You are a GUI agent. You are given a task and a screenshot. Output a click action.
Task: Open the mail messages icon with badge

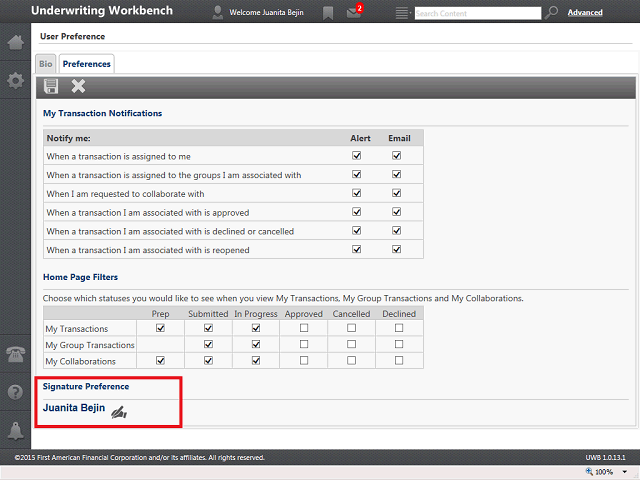pos(354,12)
